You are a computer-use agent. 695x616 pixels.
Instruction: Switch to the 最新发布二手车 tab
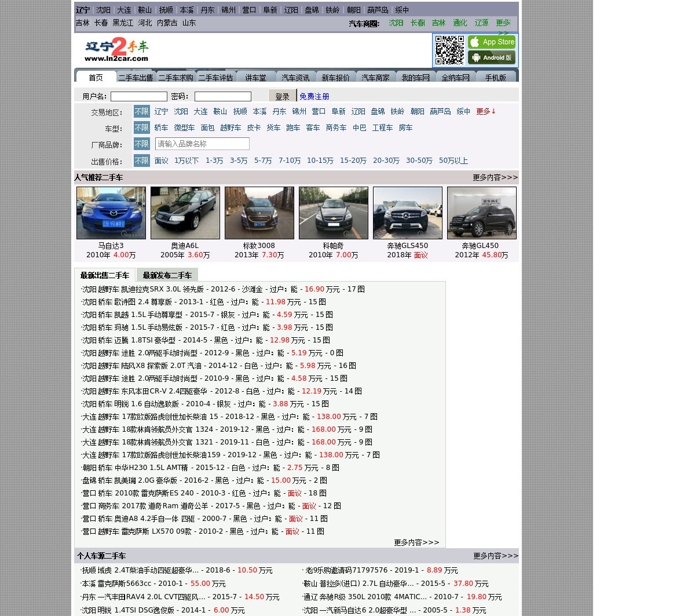tap(167, 275)
